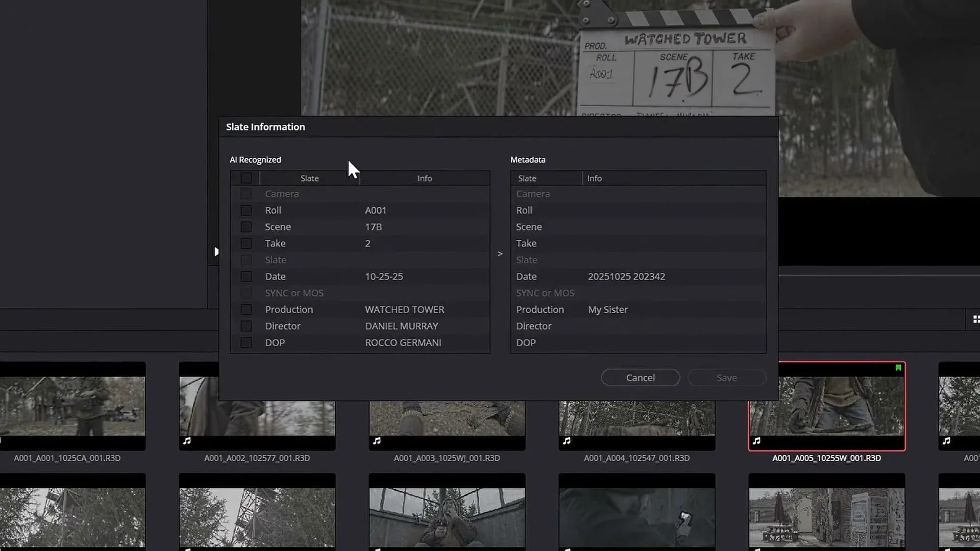This screenshot has height=551, width=980.
Task: Click the thumbnail grid view icon
Action: [x=976, y=319]
